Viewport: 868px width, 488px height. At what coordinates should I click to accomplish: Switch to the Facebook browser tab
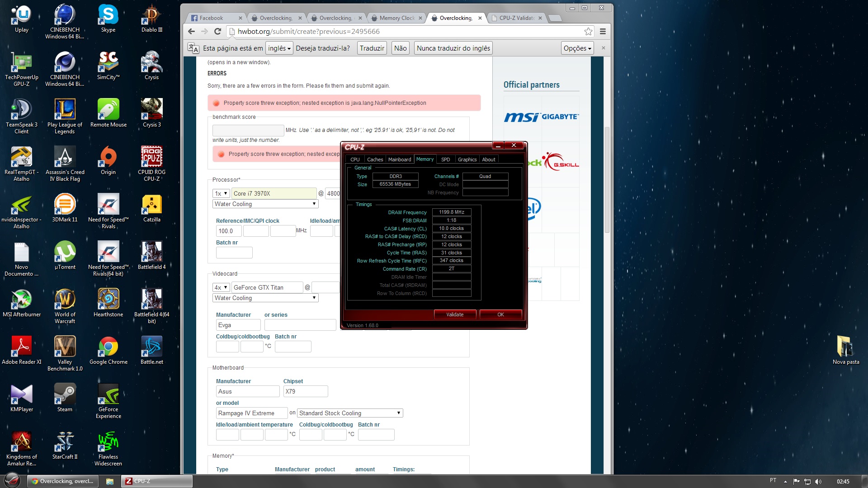(216, 18)
